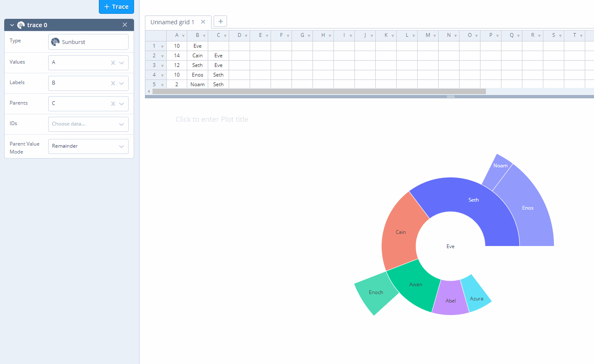Click the grid scroll-left arrow
This screenshot has height=364, width=594.
pos(149,91)
